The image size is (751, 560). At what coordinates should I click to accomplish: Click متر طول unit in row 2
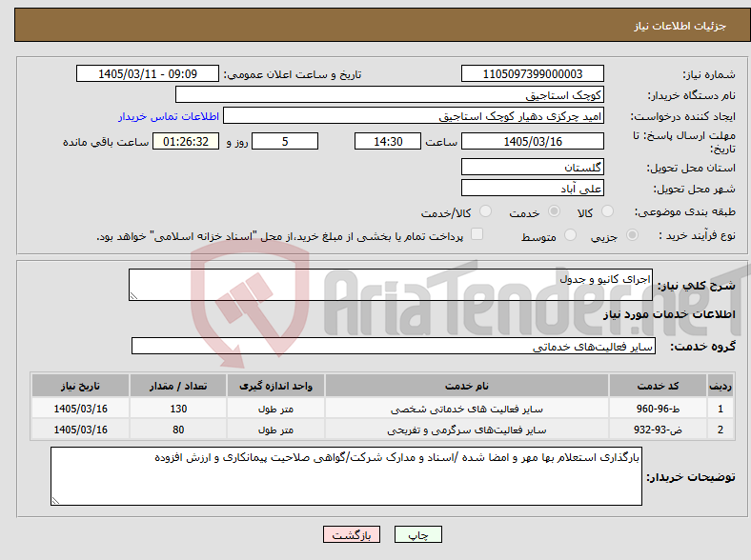[275, 430]
